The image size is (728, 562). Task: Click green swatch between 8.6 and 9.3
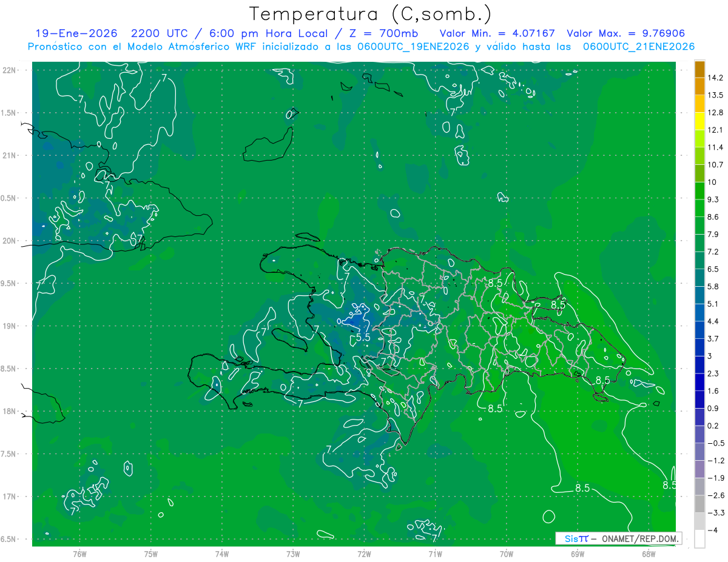tap(699, 209)
